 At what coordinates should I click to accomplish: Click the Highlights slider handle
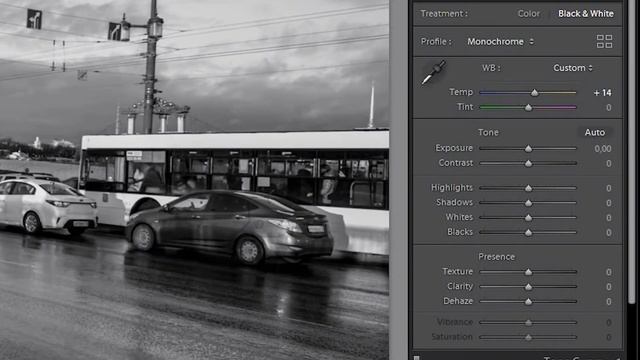click(529, 188)
